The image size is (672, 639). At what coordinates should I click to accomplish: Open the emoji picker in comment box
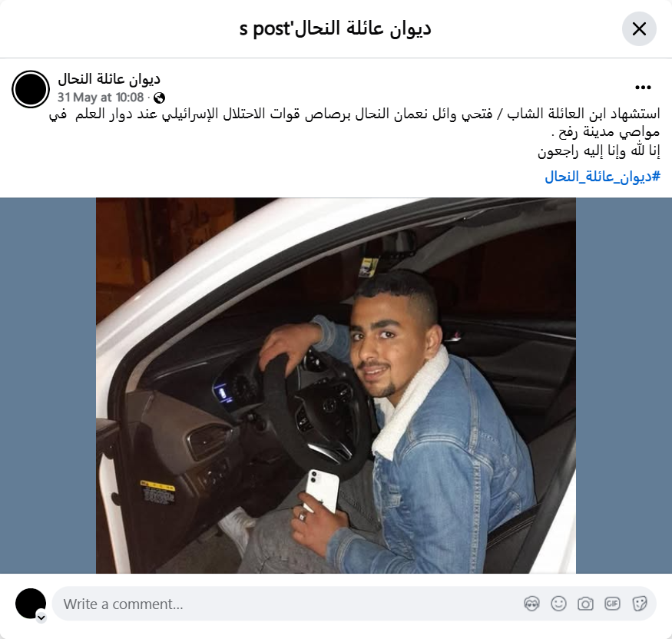tap(558, 604)
